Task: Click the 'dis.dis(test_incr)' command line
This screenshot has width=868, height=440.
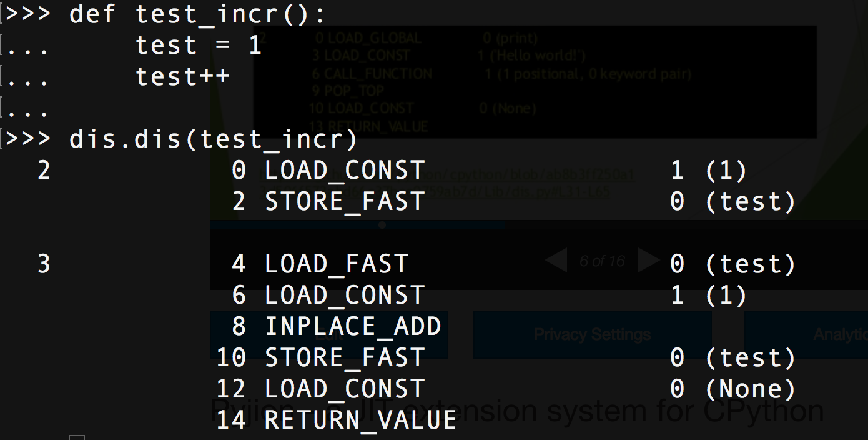Action: pos(213,139)
